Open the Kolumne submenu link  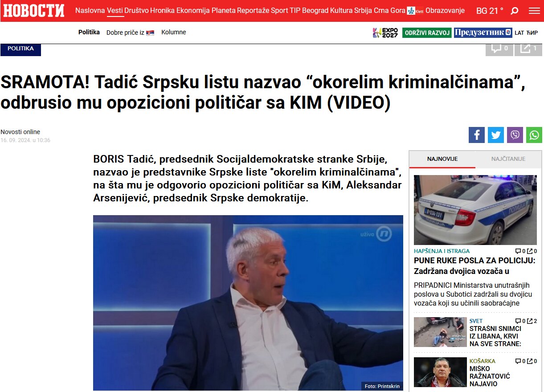click(x=174, y=33)
